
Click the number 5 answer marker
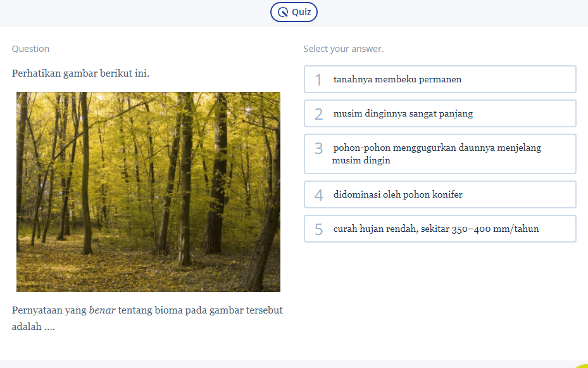tap(318, 229)
